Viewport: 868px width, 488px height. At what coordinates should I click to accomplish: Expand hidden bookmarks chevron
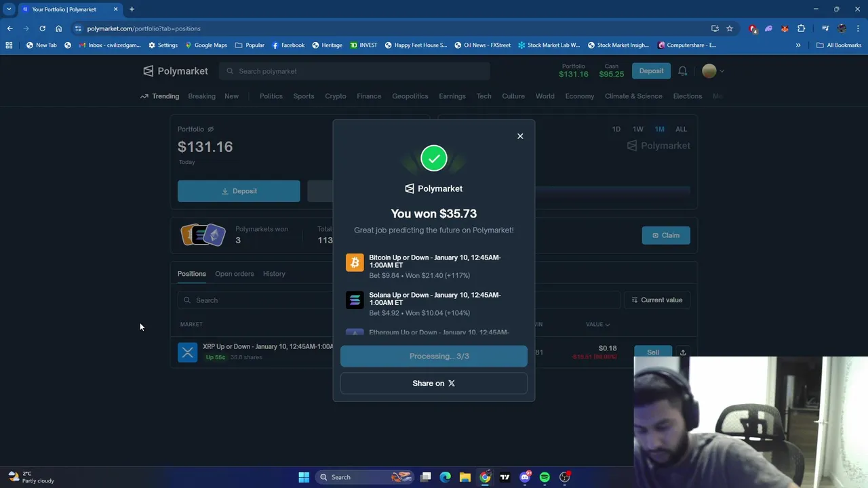tap(798, 45)
